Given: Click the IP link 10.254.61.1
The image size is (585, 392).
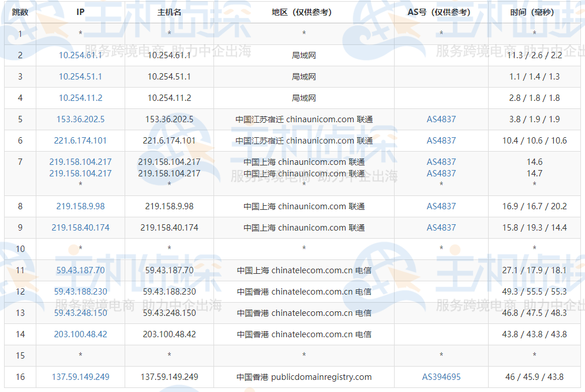Looking at the screenshot, I should [80, 55].
